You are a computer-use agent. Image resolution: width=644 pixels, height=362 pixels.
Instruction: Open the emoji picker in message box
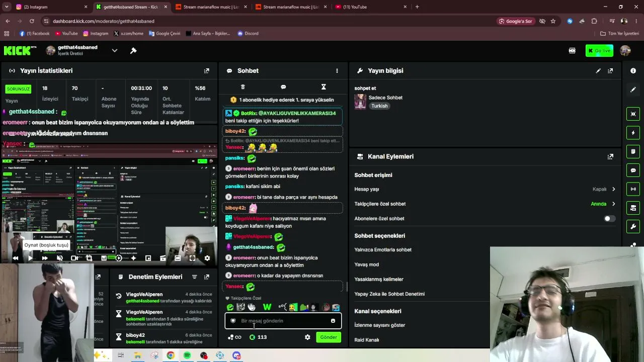click(x=333, y=321)
